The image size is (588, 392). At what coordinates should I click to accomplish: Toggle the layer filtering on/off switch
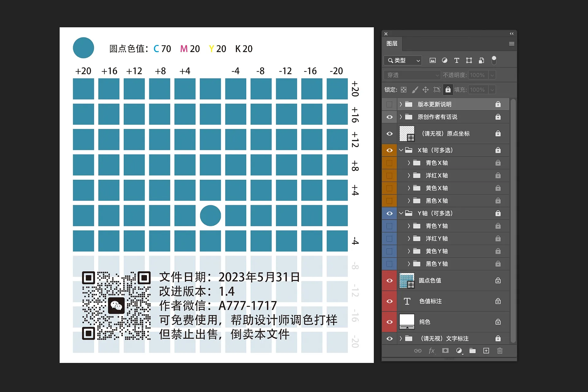[x=494, y=60]
